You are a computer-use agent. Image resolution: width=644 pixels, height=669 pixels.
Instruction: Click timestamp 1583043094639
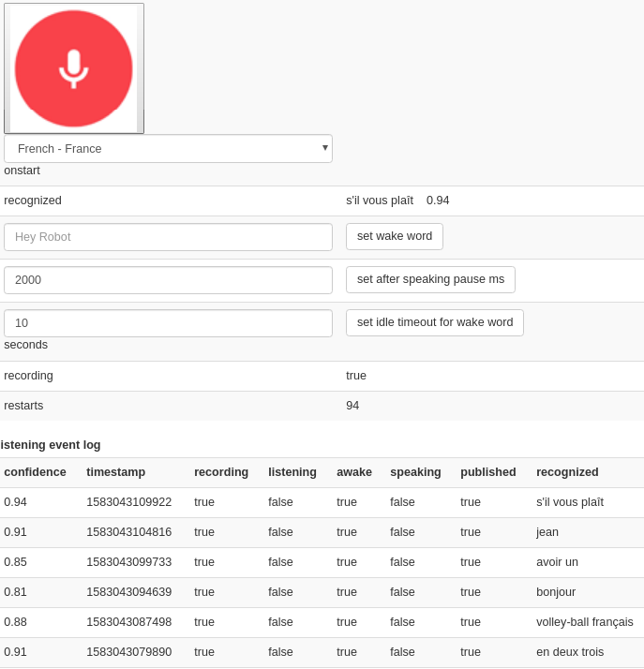point(128,592)
